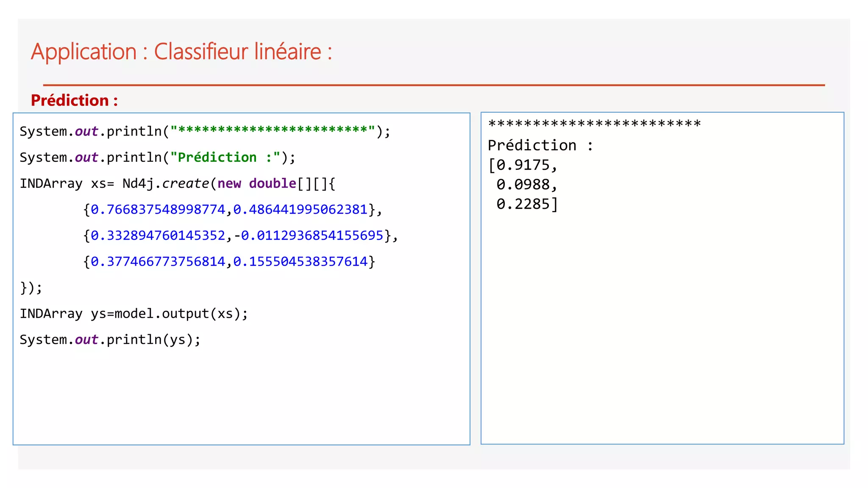The image size is (868, 488).
Task: Click the value 0.377466773756814
Action: coord(158,262)
